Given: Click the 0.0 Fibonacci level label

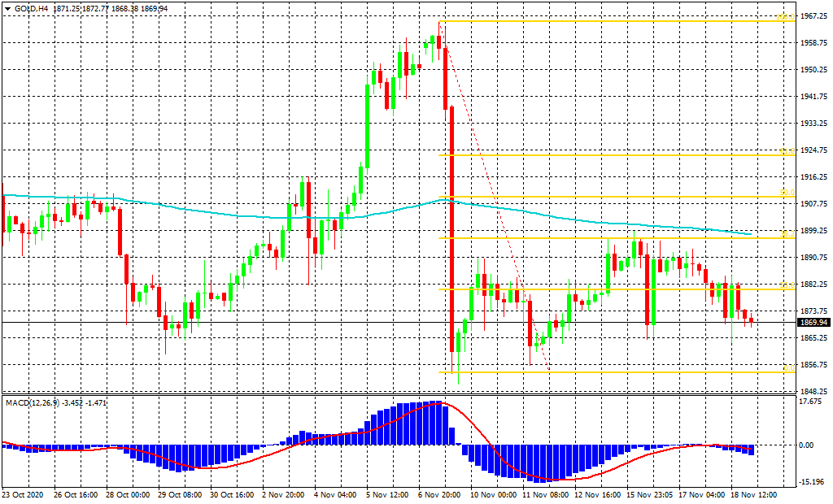Looking at the screenshot, I should [x=787, y=368].
